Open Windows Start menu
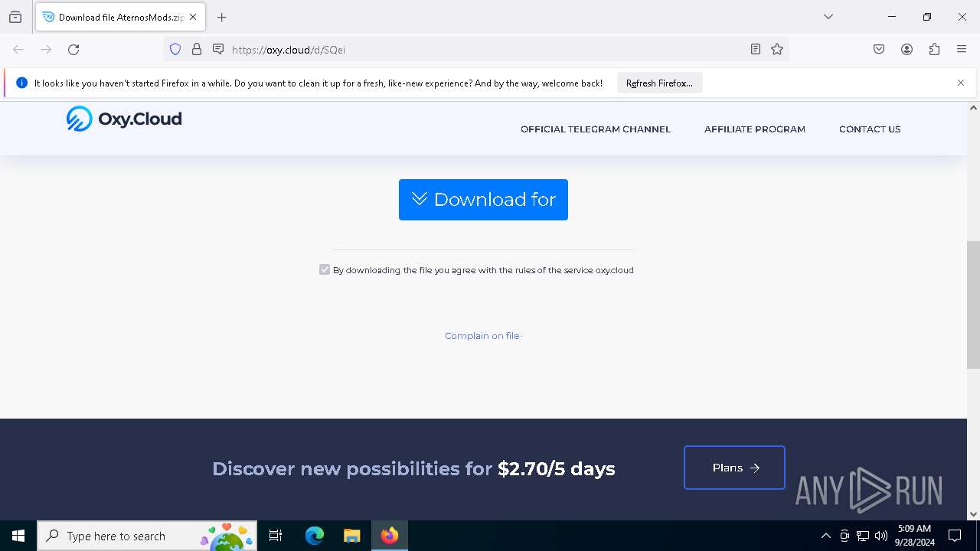980x551 pixels. pos(18,536)
